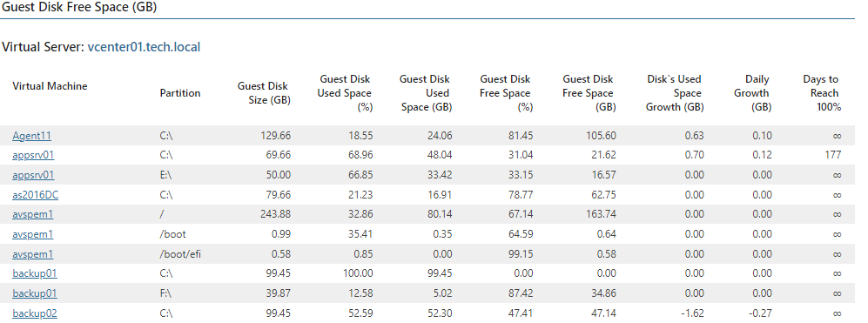Click avspem1 link for the /boot/efi partition
The height and width of the screenshot is (323, 868).
click(33, 254)
